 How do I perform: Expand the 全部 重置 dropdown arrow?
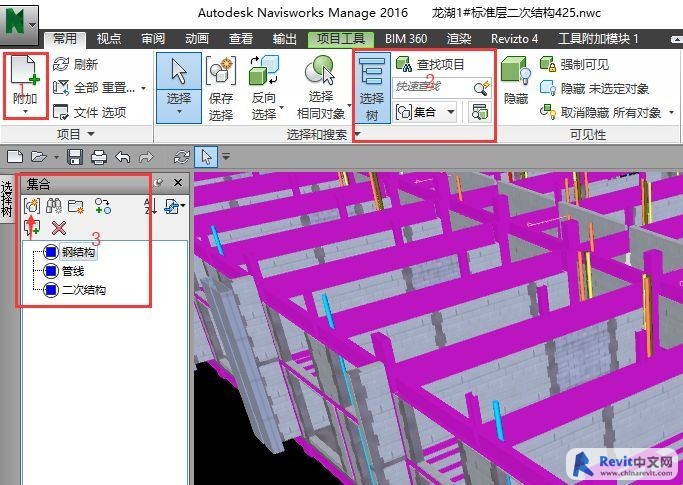[x=143, y=88]
